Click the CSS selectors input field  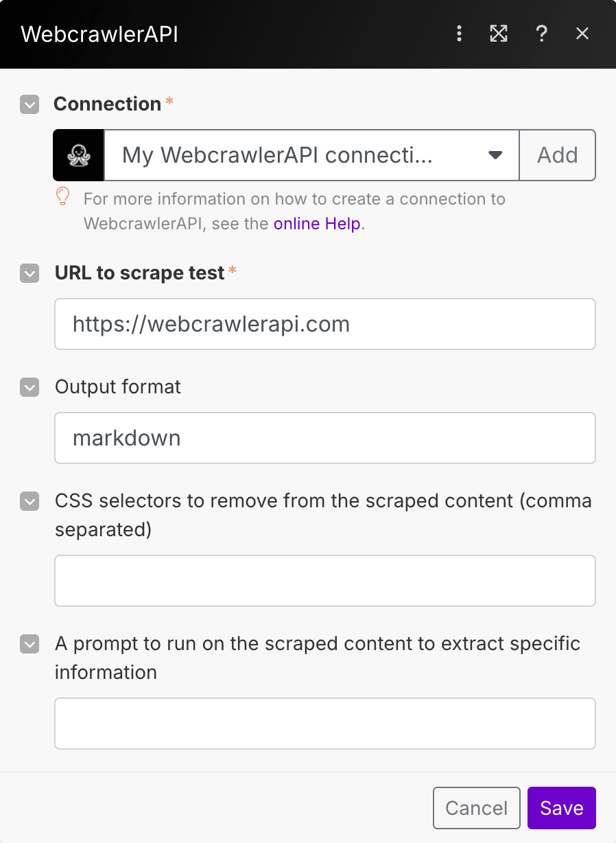pos(324,580)
